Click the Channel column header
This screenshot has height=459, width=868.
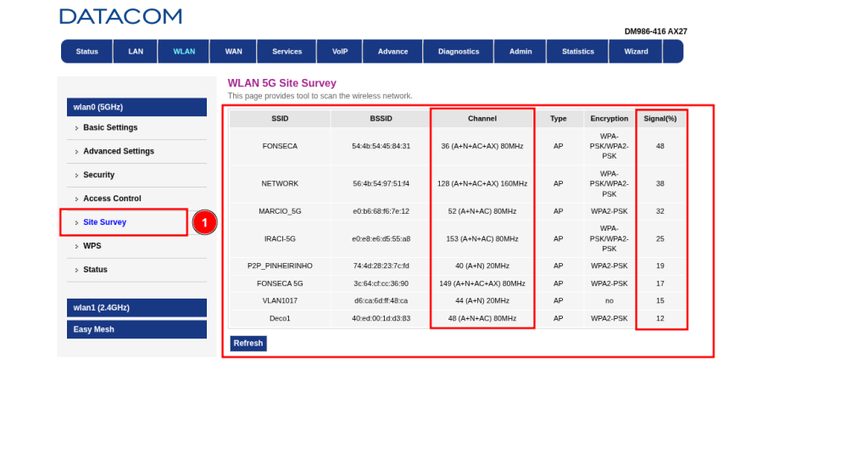[482, 119]
